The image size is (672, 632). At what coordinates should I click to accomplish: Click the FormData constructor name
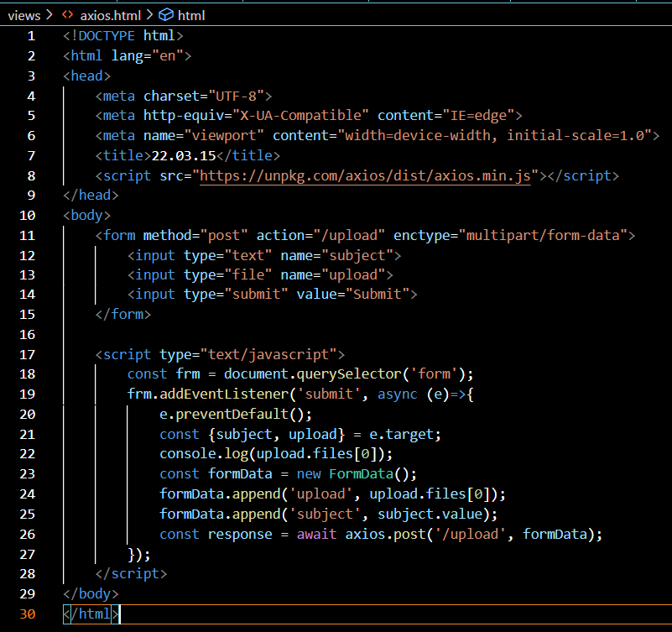[362, 473]
